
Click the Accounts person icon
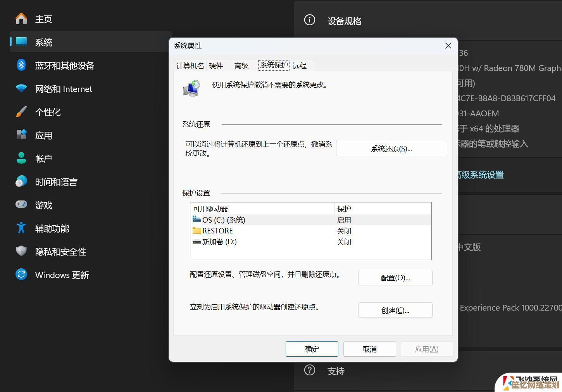(21, 158)
